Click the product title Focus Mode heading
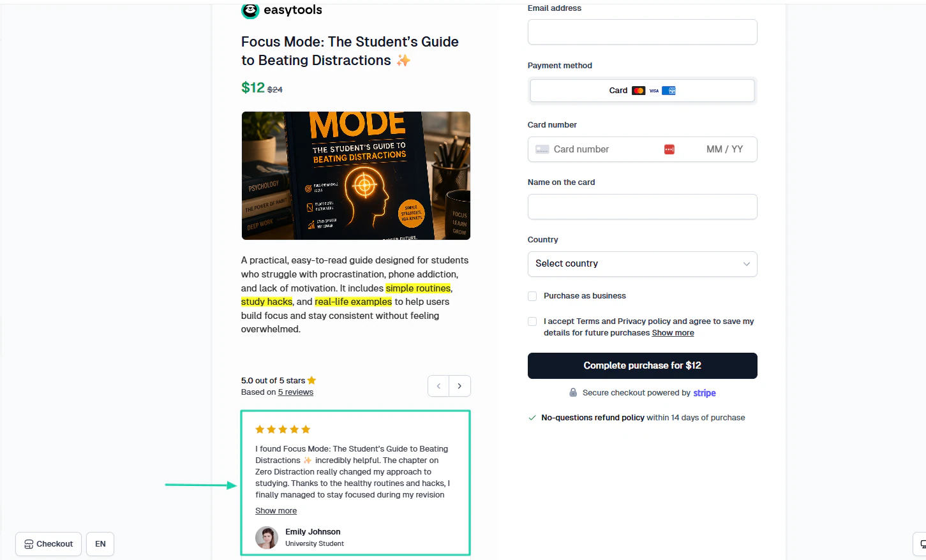The image size is (926, 560). pyautogui.click(x=350, y=51)
